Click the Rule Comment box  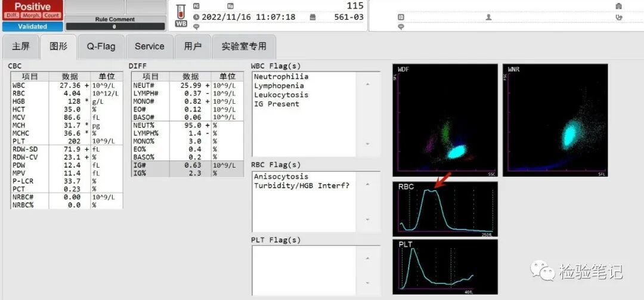pyautogui.click(x=115, y=23)
